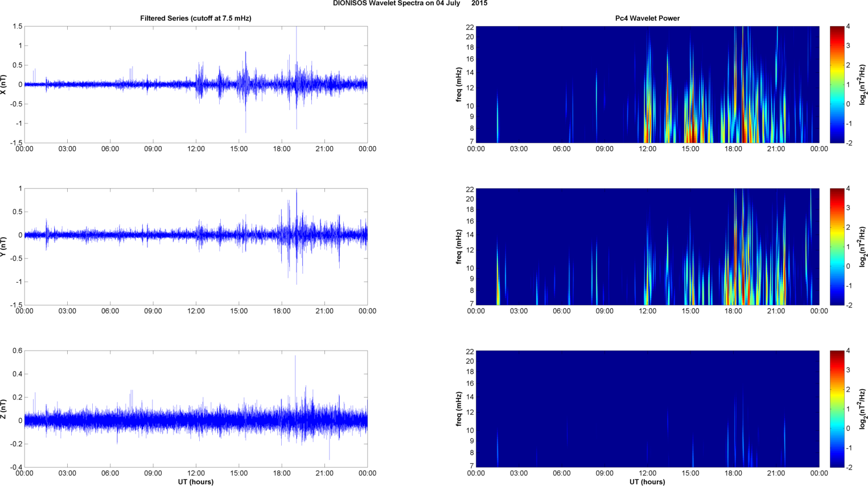Click the X (nT) filtered time series plot
The image size is (868, 486).
(x=196, y=85)
